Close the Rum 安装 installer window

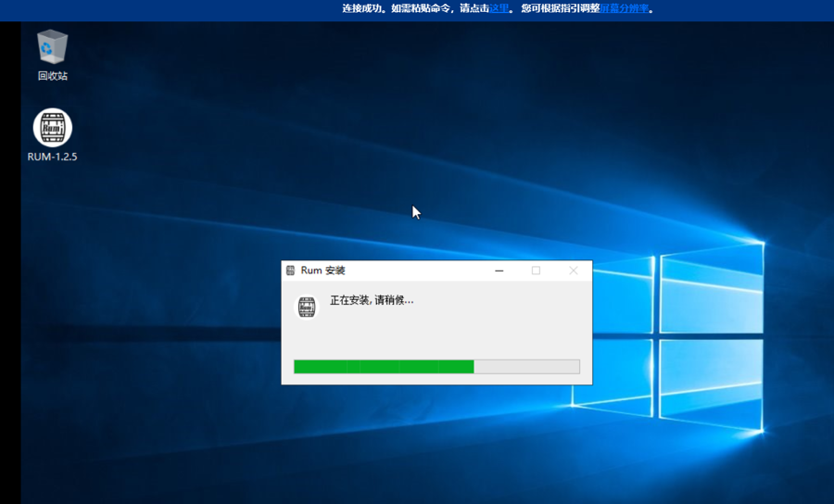click(x=573, y=271)
